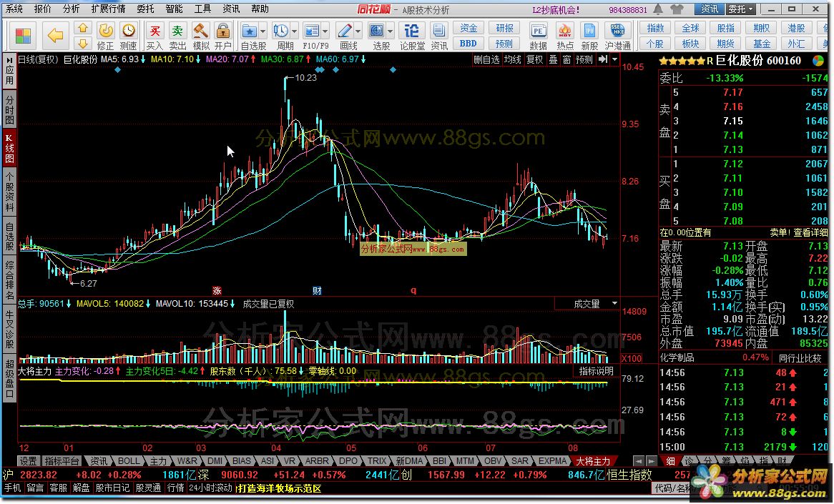Open the F10/F9 info icon

[313, 31]
